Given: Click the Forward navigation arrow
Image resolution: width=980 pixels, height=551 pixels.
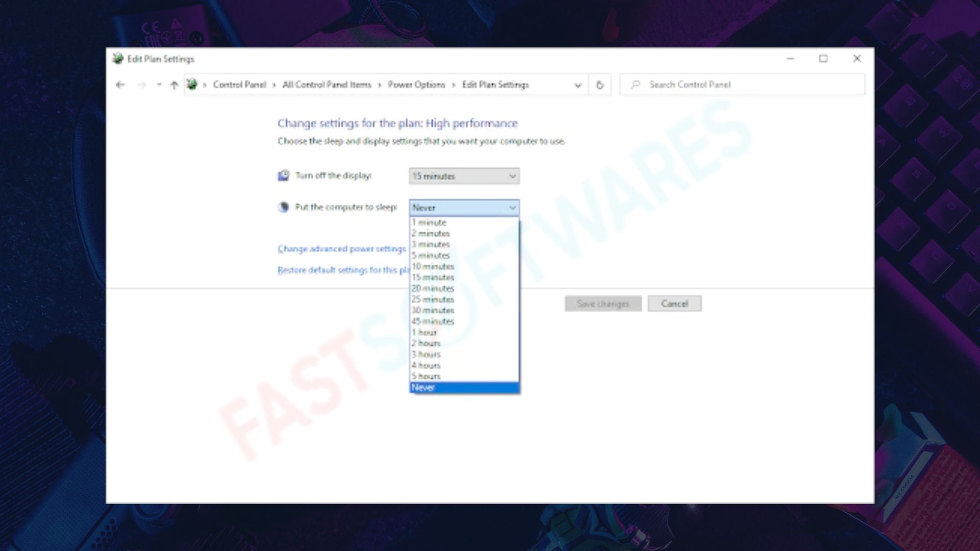Looking at the screenshot, I should 141,85.
